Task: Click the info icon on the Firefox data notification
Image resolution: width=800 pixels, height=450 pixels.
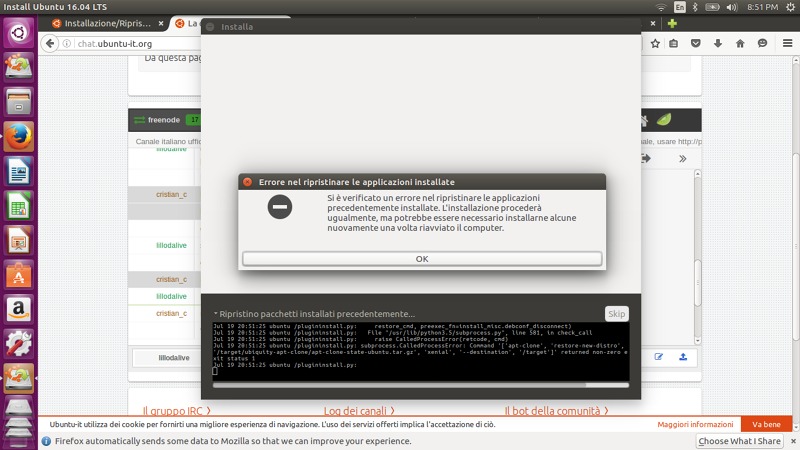Action: coord(46,441)
